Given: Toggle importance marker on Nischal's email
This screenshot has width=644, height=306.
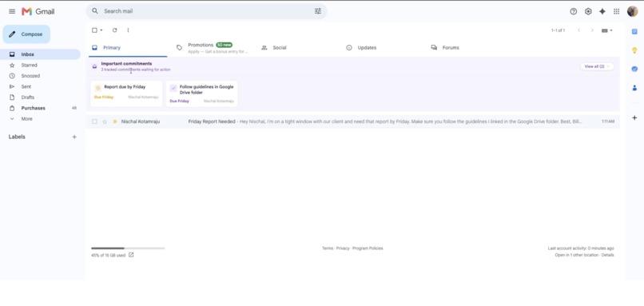Looking at the screenshot, I should coord(114,121).
